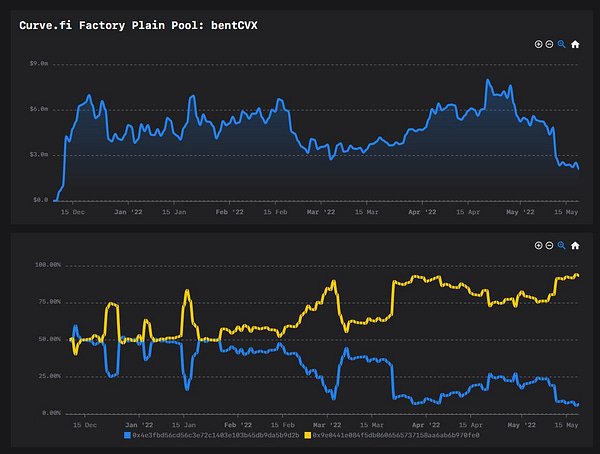This screenshot has height=454, width=600.
Task: Click the 15 Feb label on bottom chart
Action: click(283, 425)
